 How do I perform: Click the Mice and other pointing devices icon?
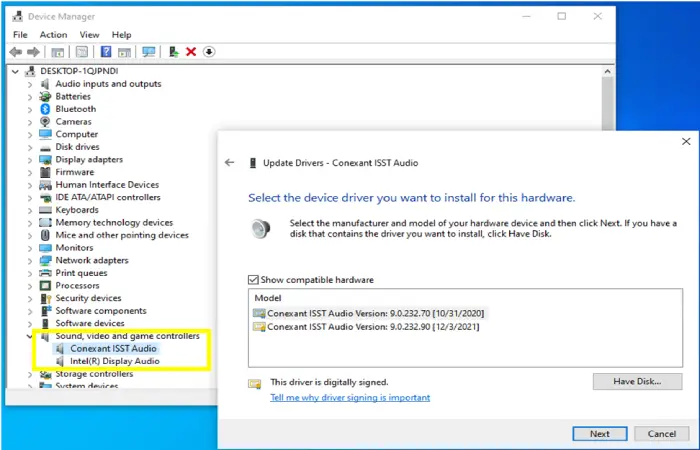coord(45,235)
